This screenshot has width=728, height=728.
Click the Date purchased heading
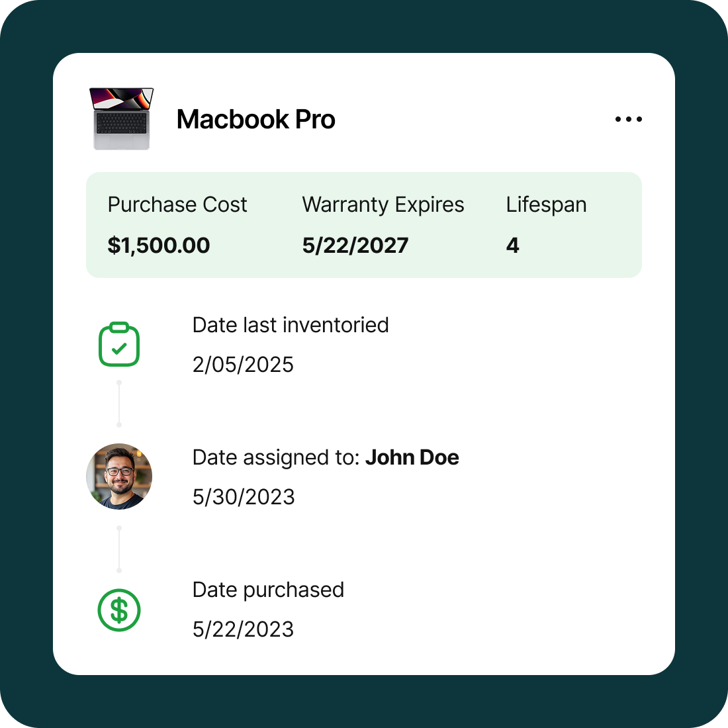[268, 590]
